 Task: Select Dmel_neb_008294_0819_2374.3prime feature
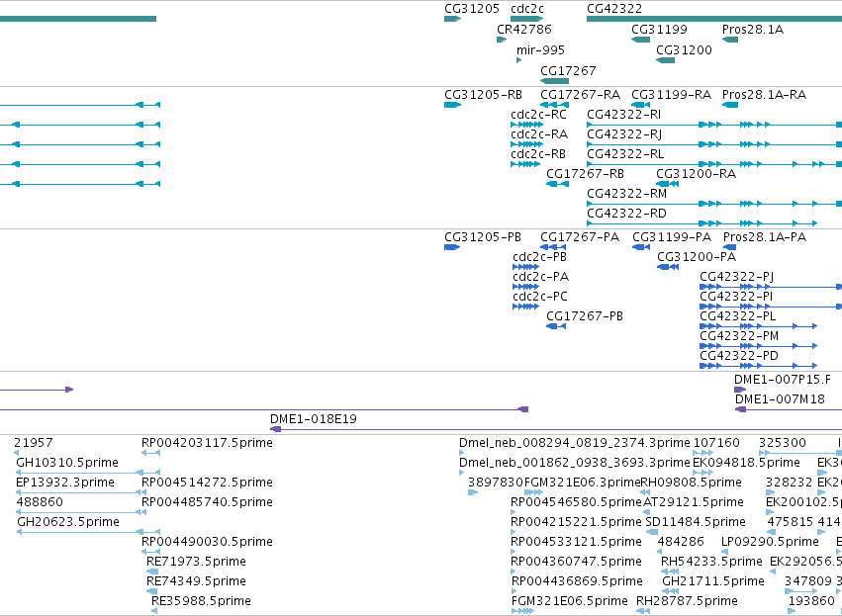pyautogui.click(x=462, y=454)
